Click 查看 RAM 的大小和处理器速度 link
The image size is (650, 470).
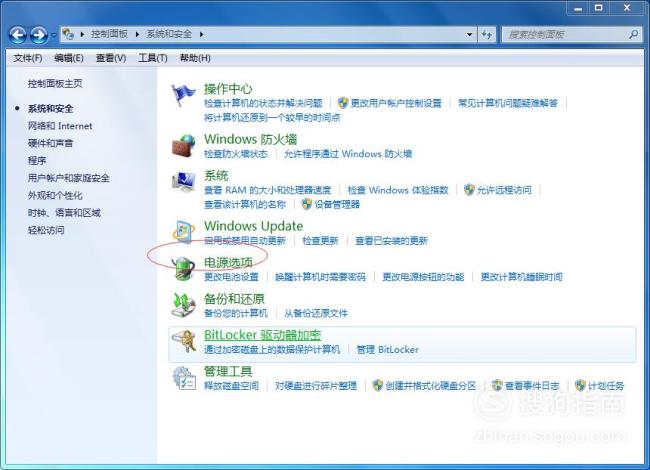point(267,190)
